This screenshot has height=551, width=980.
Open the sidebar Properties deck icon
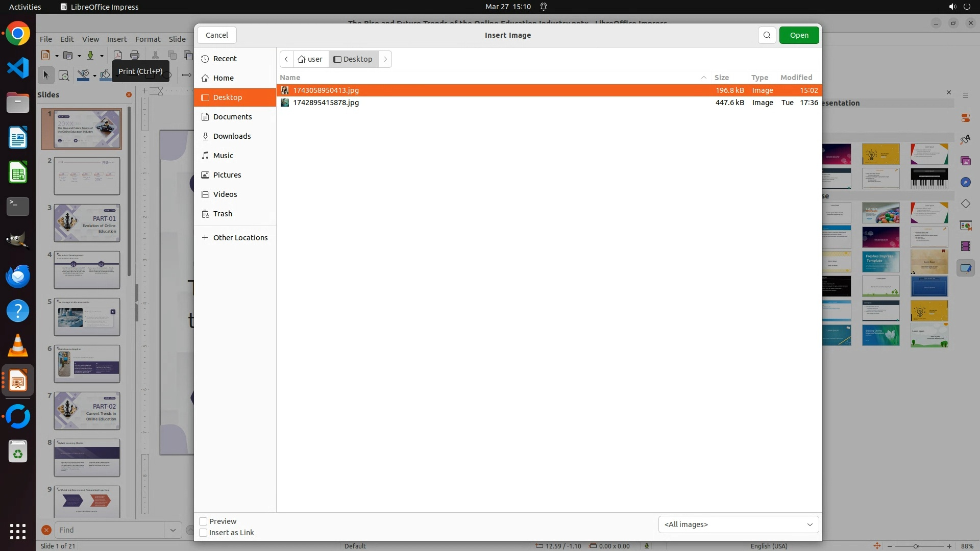pyautogui.click(x=965, y=118)
